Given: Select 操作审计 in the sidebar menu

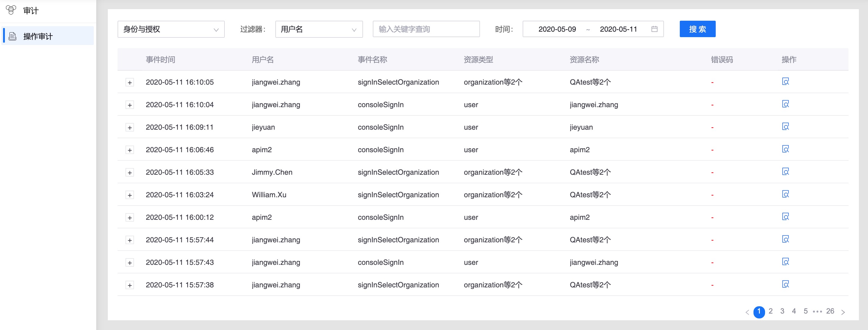Looking at the screenshot, I should (x=48, y=36).
